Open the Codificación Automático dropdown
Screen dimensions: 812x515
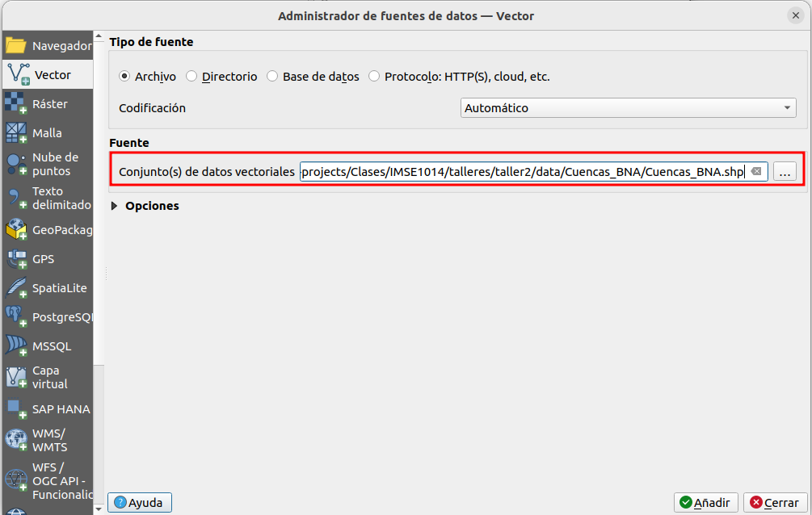pyautogui.click(x=629, y=108)
